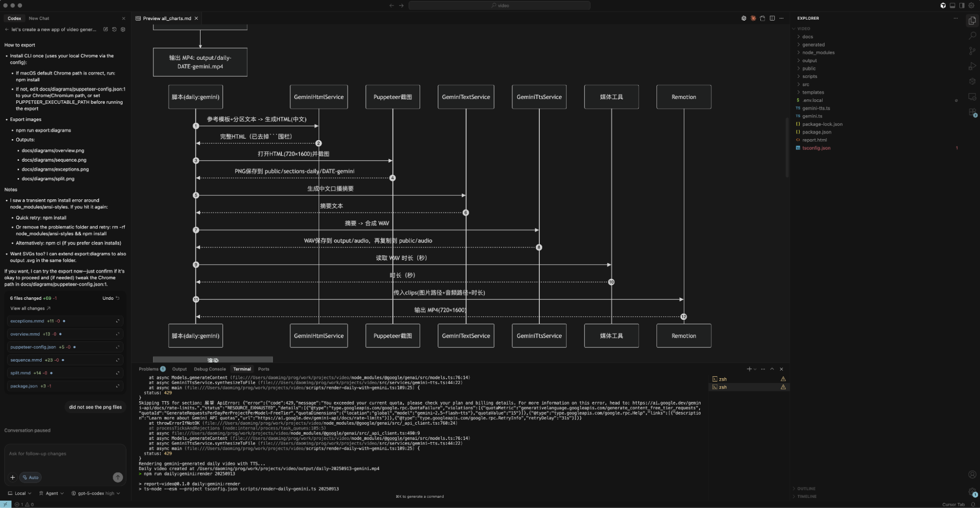
Task: Open Source Control in the activity bar
Action: 972,51
